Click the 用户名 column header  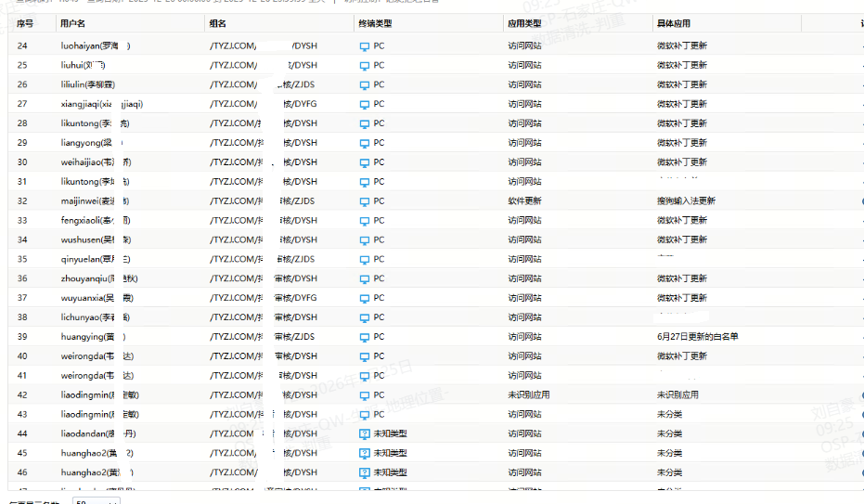pyautogui.click(x=72, y=21)
